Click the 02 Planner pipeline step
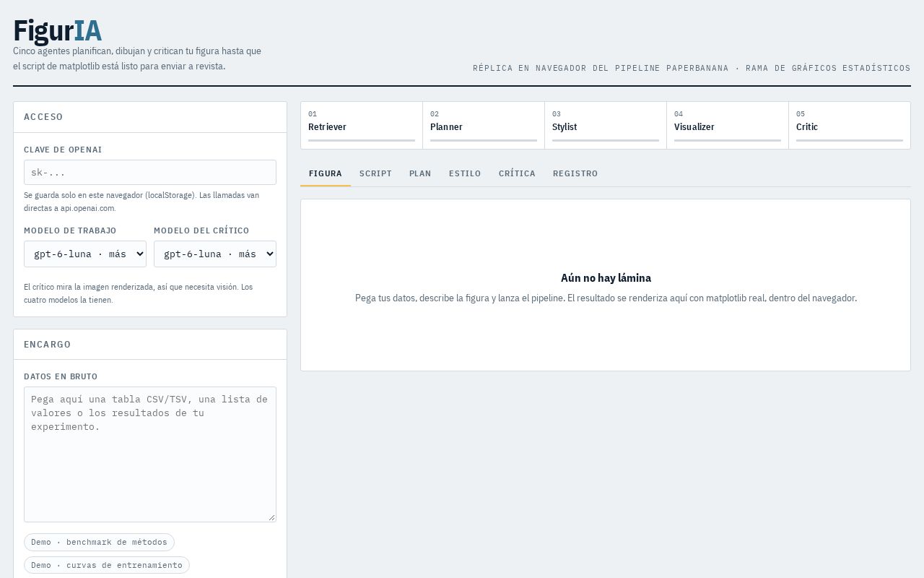Viewport: 924px width, 578px height. pos(484,126)
